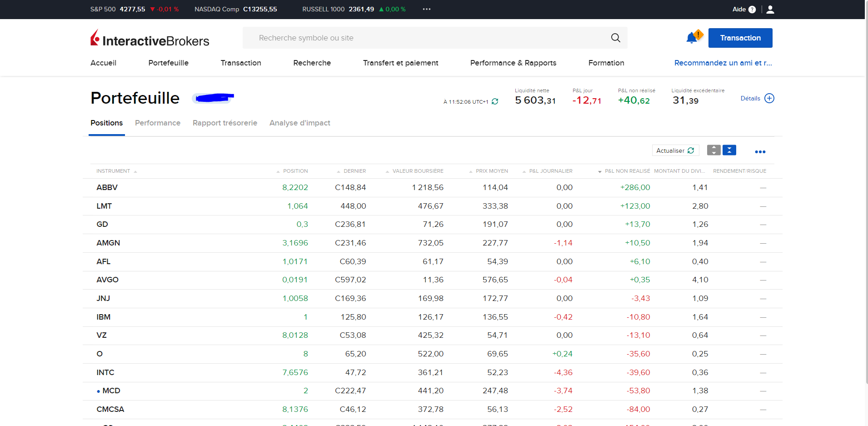Expand Détails plus icon

[769, 98]
